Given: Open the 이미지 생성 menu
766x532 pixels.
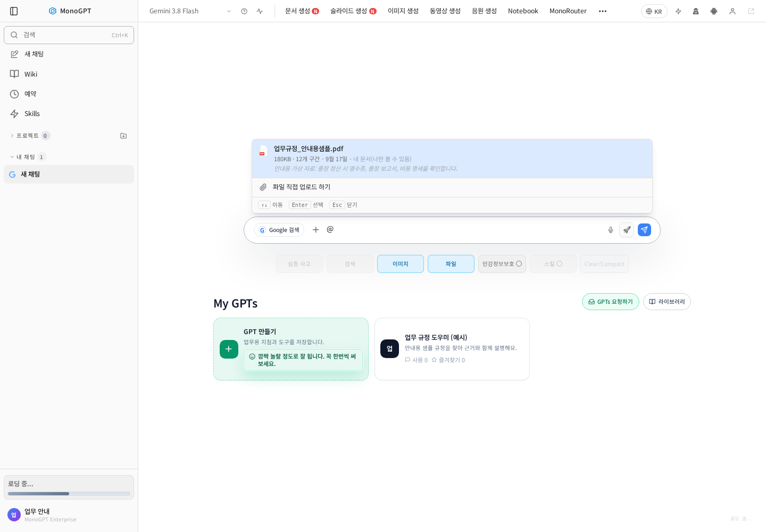Looking at the screenshot, I should [x=403, y=11].
